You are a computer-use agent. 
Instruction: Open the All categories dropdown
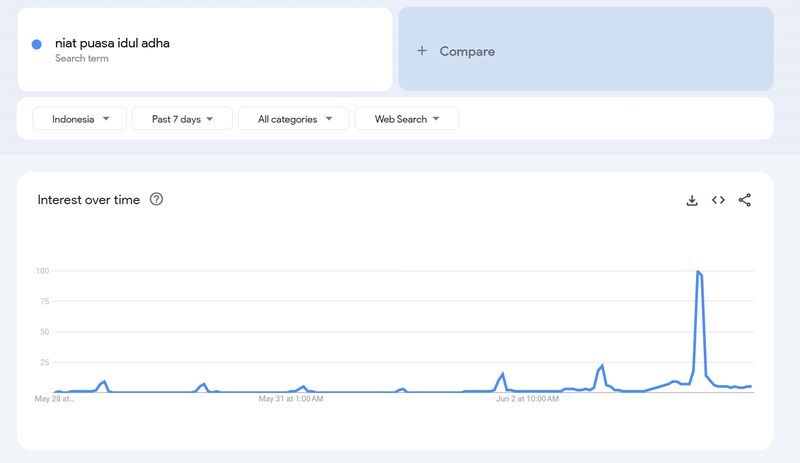click(294, 119)
